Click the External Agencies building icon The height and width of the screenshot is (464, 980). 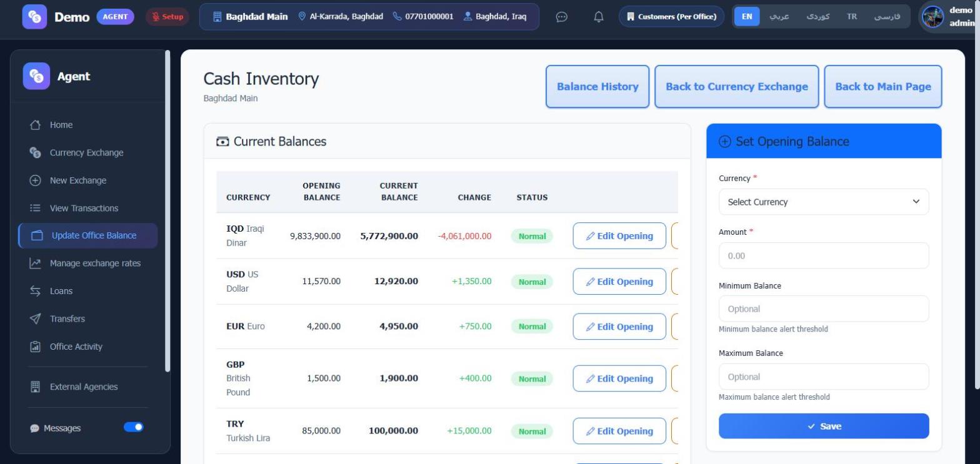36,387
